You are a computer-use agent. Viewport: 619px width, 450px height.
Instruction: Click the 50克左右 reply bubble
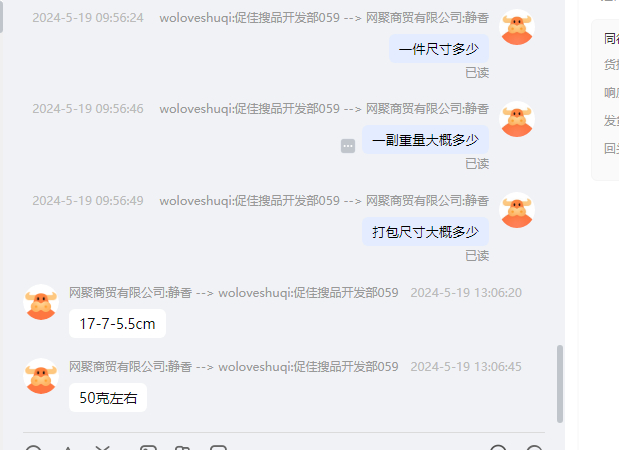(108, 398)
